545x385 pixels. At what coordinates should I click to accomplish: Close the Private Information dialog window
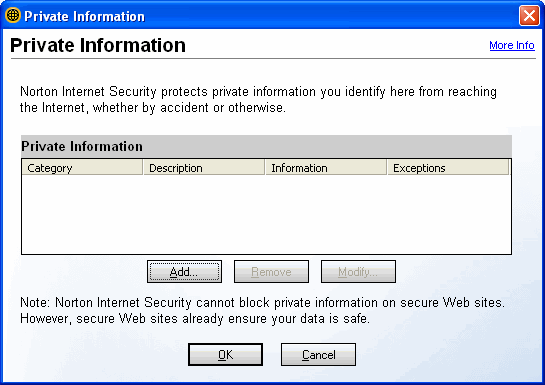tap(529, 16)
